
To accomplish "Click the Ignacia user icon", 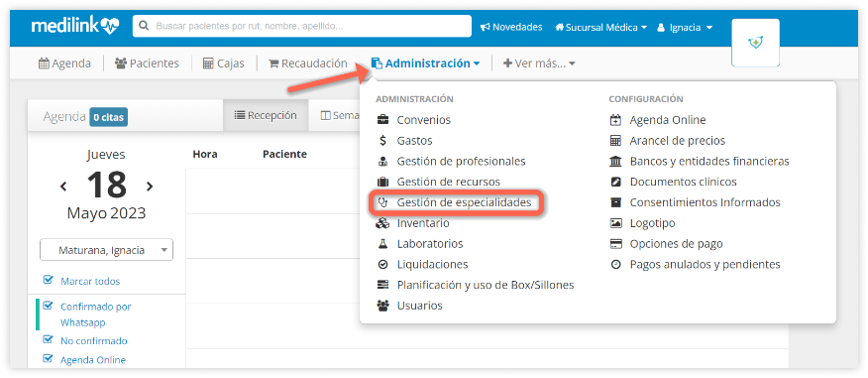I will click(x=660, y=27).
